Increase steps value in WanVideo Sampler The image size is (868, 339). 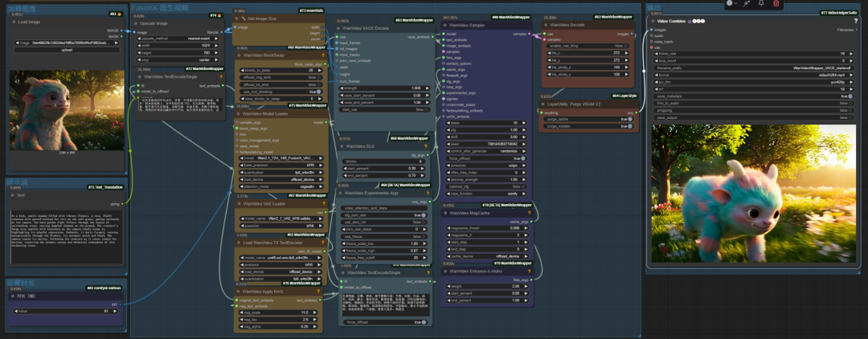pyautogui.click(x=522, y=123)
